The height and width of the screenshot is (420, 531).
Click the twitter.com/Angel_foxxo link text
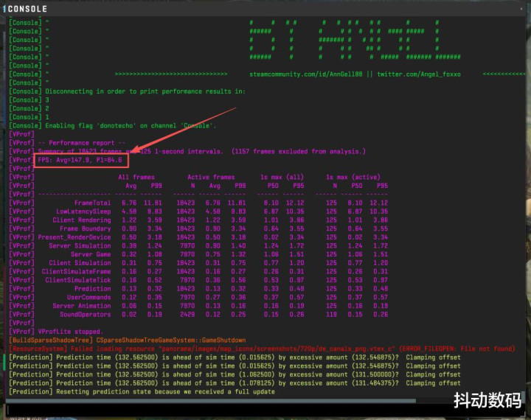click(x=423, y=74)
